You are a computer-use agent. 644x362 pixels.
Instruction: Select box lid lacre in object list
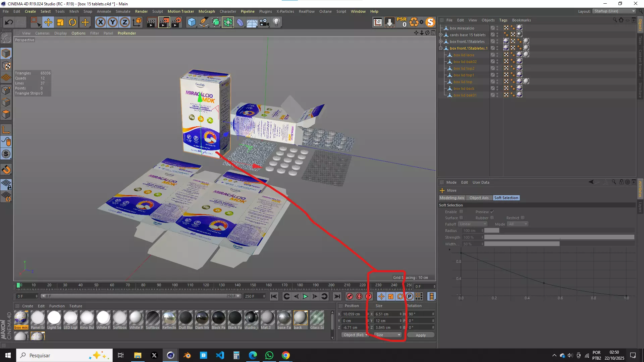point(464,55)
